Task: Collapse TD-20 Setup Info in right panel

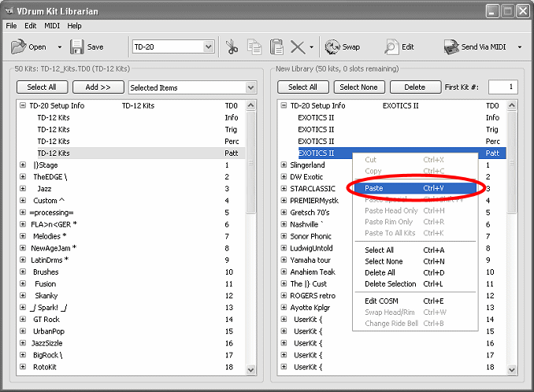Action: pyautogui.click(x=284, y=105)
